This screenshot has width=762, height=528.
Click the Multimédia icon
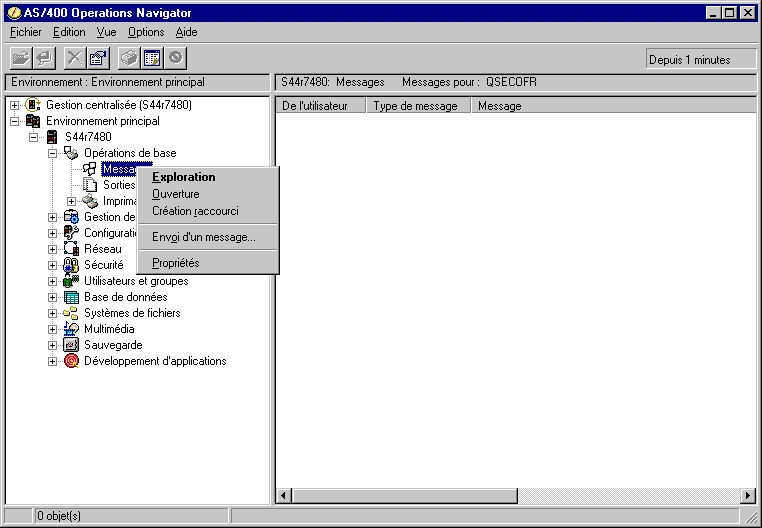click(x=71, y=329)
